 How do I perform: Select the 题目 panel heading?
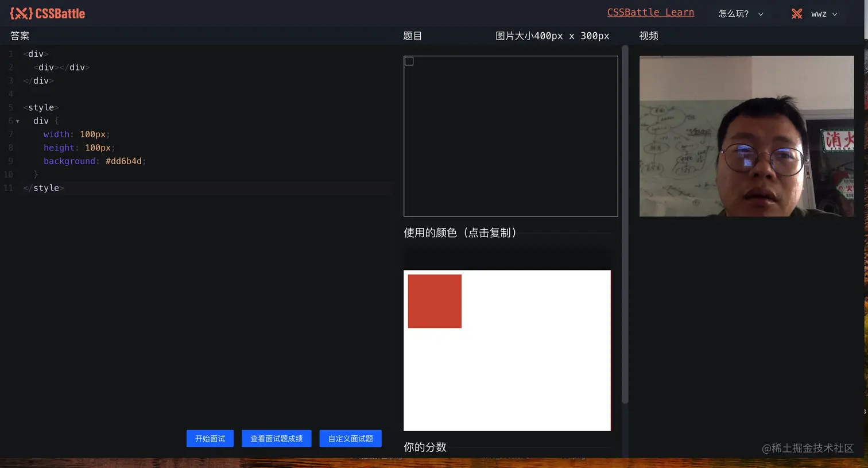pyautogui.click(x=413, y=36)
